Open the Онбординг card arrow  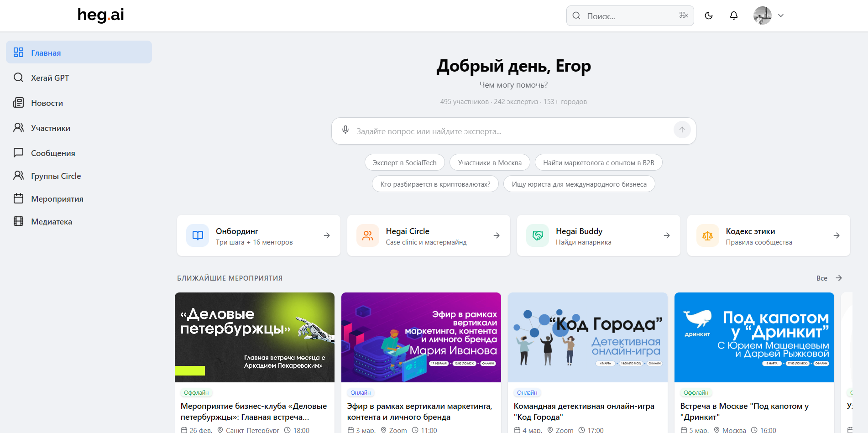pos(327,235)
